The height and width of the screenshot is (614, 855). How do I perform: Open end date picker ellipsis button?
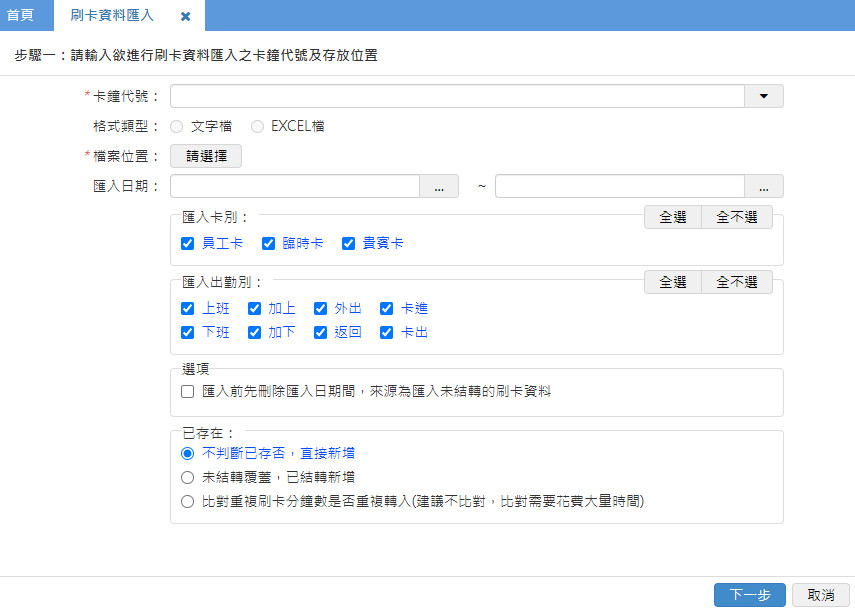[x=764, y=187]
